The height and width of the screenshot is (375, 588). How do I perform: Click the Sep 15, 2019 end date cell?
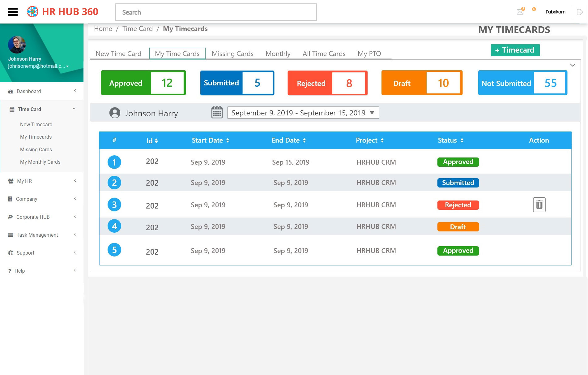pyautogui.click(x=291, y=162)
